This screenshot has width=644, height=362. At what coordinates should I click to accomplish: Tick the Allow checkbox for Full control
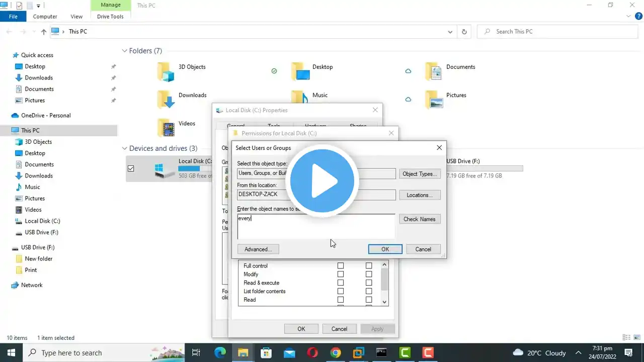(x=341, y=266)
